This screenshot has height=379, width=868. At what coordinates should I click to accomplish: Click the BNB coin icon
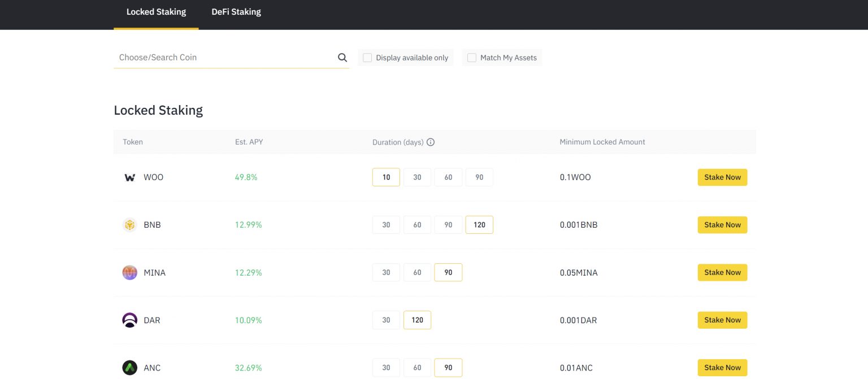pyautogui.click(x=129, y=224)
